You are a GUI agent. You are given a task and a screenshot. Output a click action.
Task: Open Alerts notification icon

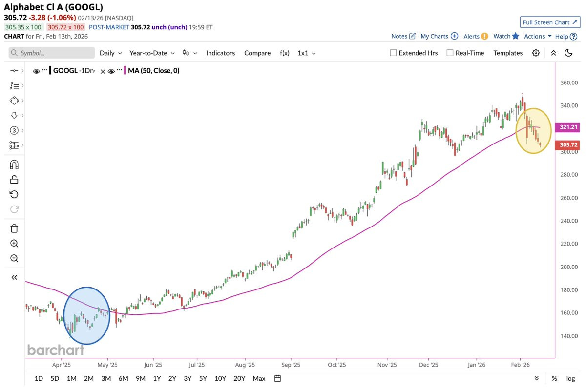tap(484, 36)
